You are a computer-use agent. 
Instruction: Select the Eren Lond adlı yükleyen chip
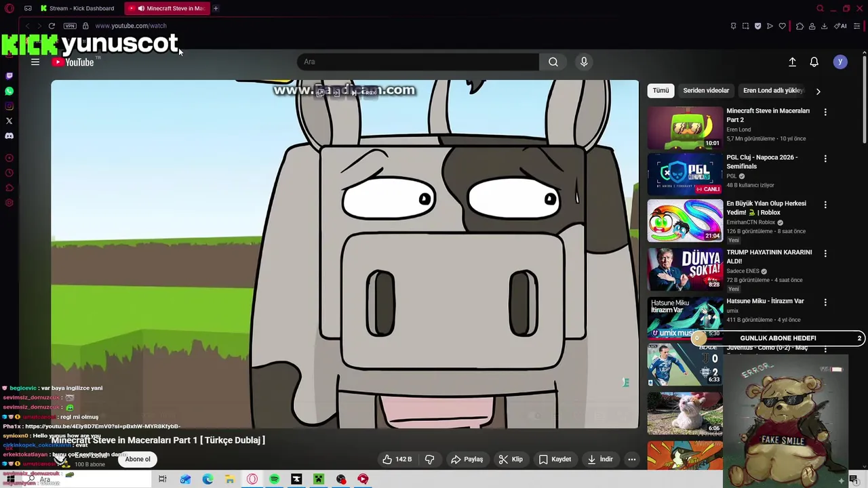click(773, 90)
